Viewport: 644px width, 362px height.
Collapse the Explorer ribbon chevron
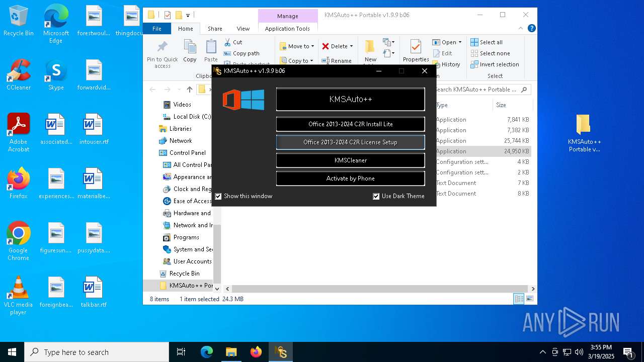point(520,29)
